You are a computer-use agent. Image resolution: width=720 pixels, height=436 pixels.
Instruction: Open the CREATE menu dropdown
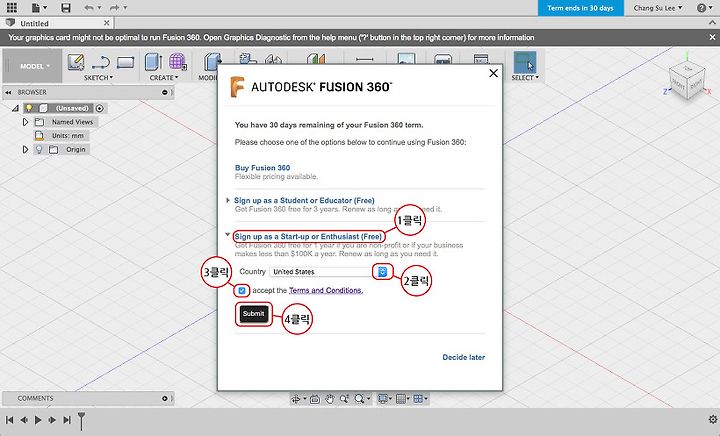tap(163, 78)
